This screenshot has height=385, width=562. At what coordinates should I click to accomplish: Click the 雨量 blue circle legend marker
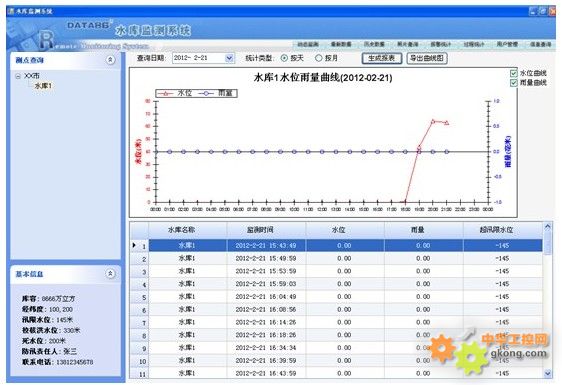pyautogui.click(x=206, y=94)
